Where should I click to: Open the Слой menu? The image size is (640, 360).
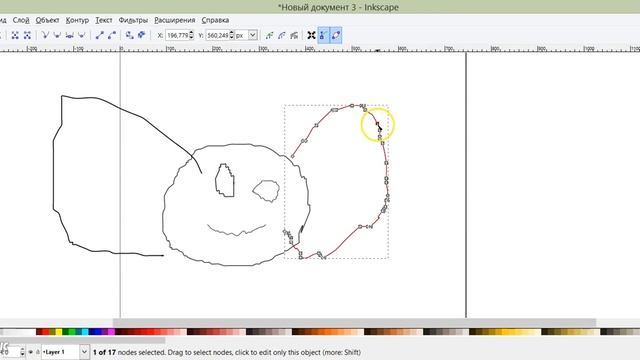21,20
